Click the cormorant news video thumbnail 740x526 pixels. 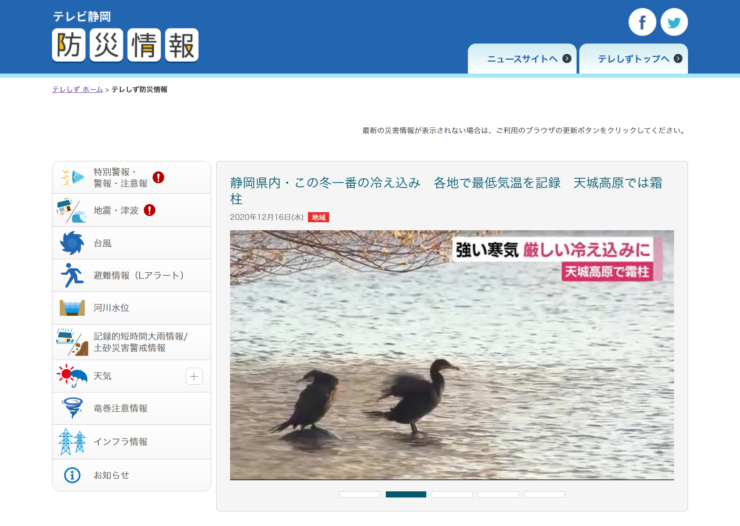(x=451, y=355)
